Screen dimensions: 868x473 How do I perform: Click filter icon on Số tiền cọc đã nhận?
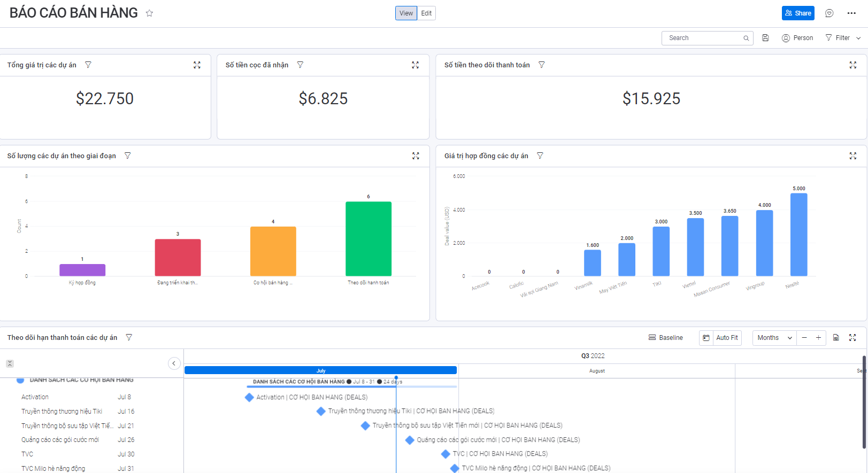[x=300, y=65]
